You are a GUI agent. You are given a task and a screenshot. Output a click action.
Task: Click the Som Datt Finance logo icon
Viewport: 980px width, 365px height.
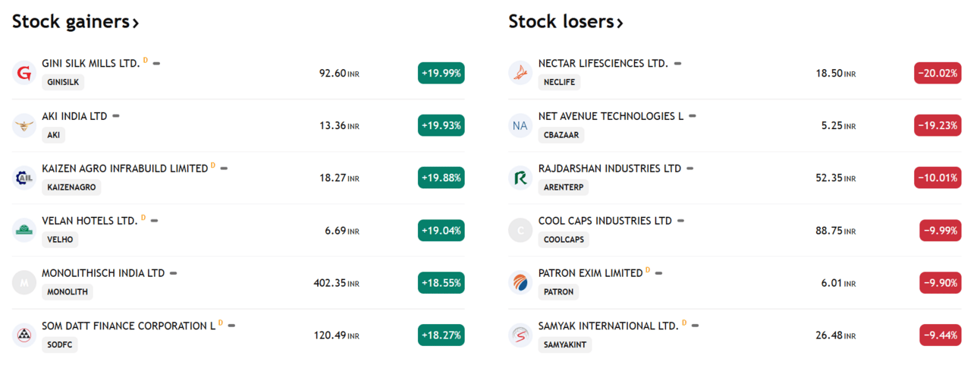coord(24,335)
